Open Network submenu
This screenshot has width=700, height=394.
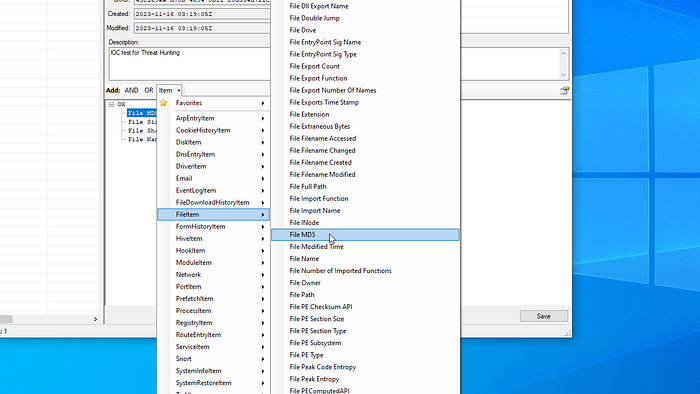pos(213,275)
